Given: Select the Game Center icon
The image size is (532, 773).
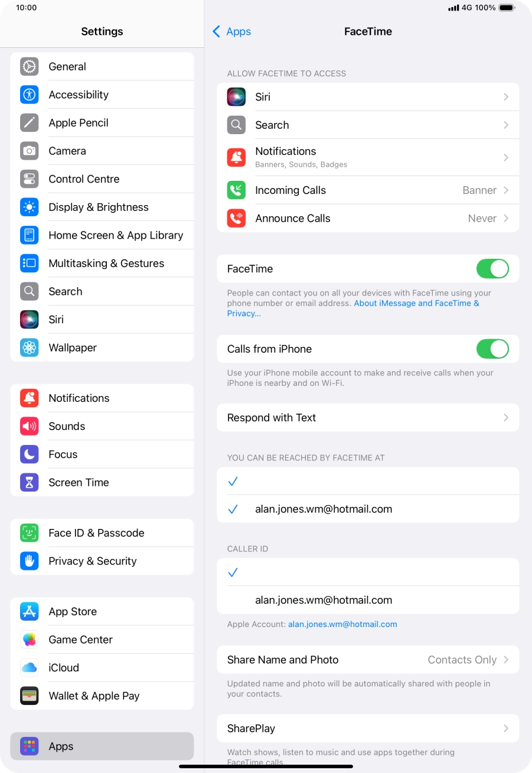Looking at the screenshot, I should [29, 639].
